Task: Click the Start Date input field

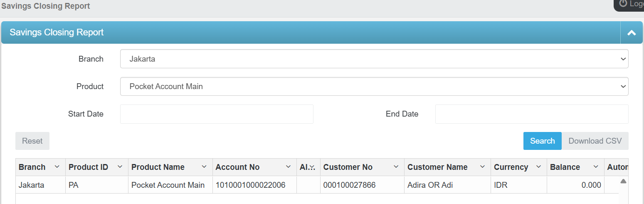Action: (x=216, y=114)
